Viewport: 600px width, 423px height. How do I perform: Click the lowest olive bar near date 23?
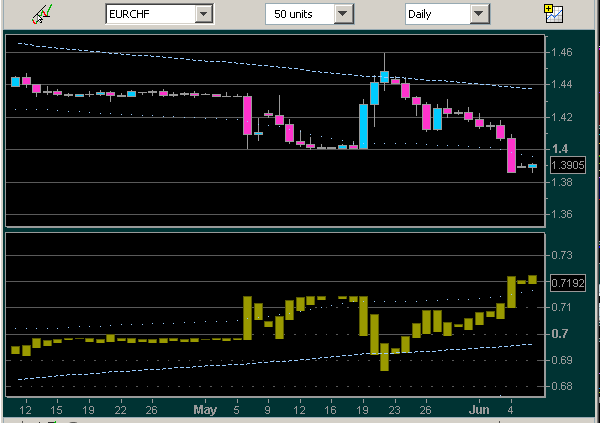pyautogui.click(x=384, y=355)
